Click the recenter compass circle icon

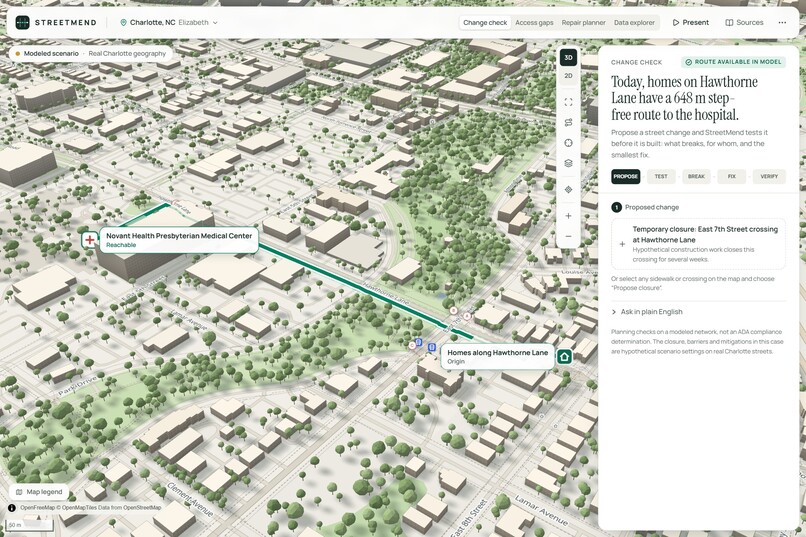click(x=569, y=143)
